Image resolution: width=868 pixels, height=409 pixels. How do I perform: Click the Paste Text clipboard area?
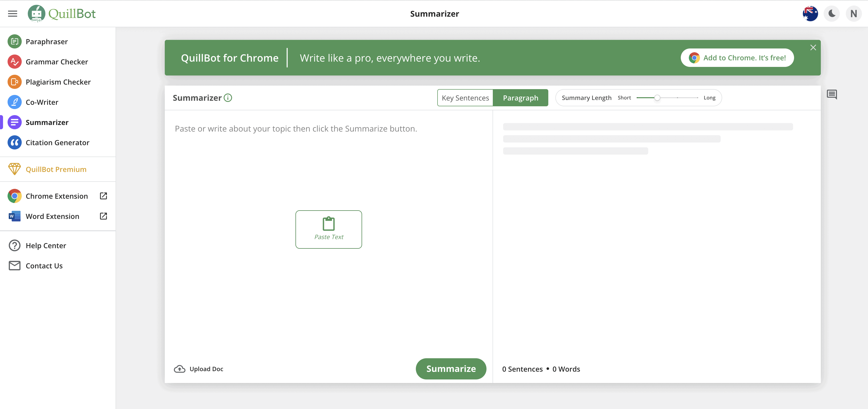pos(329,229)
